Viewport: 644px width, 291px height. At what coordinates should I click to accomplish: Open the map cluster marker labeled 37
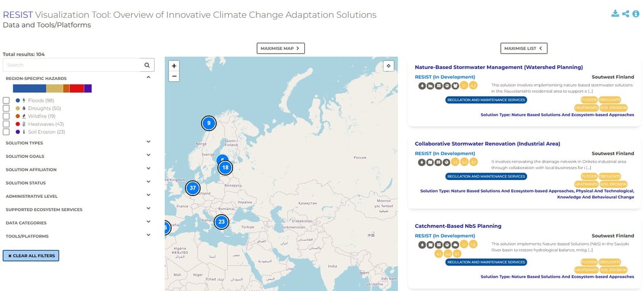click(193, 188)
